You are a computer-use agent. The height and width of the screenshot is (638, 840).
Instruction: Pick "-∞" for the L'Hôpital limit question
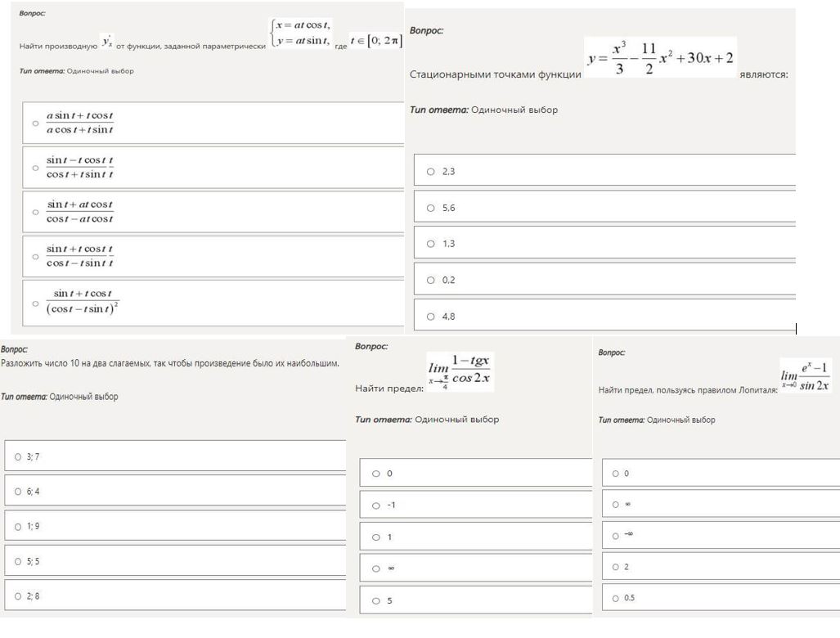point(615,536)
